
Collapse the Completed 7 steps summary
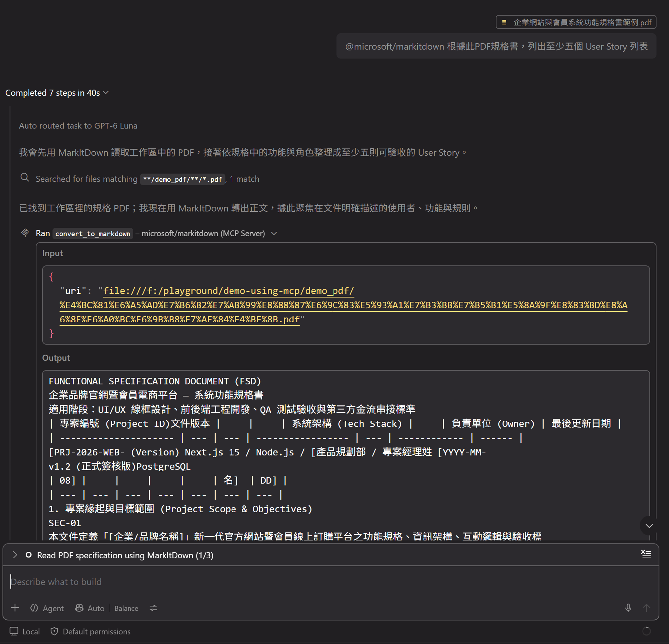[x=57, y=93]
